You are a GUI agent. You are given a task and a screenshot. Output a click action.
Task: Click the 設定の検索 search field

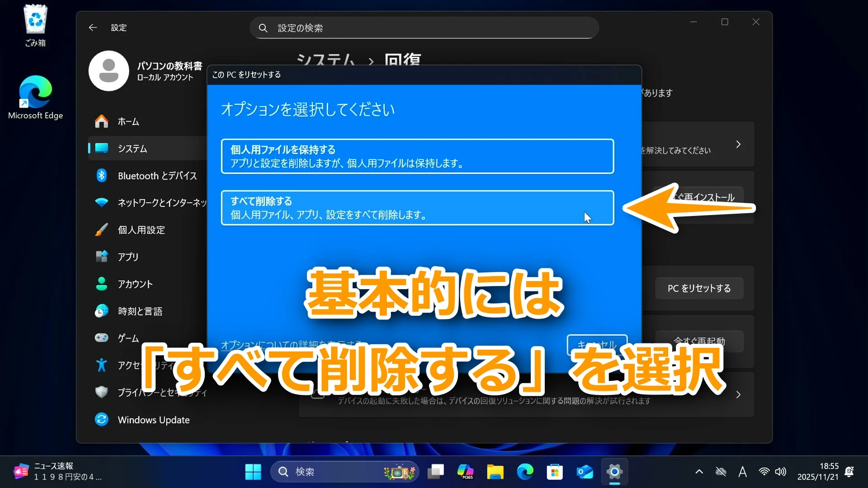(424, 28)
